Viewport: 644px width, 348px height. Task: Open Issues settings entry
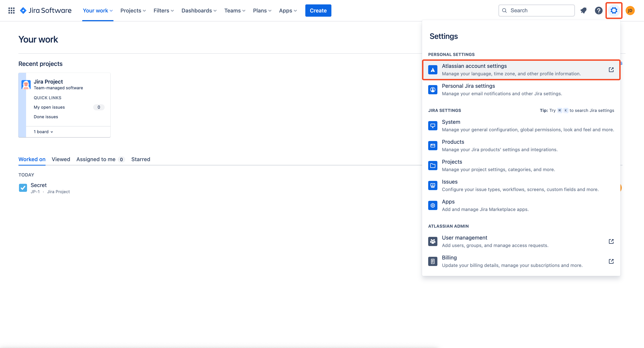(x=521, y=185)
